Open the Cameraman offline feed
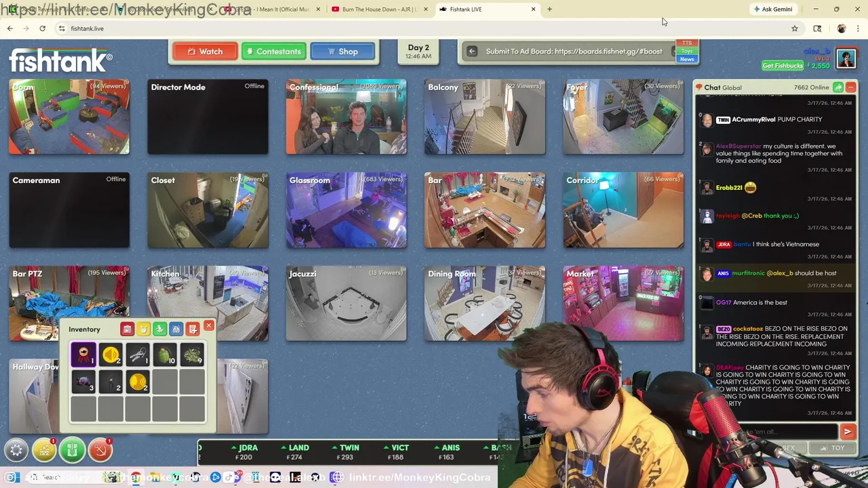 [69, 210]
